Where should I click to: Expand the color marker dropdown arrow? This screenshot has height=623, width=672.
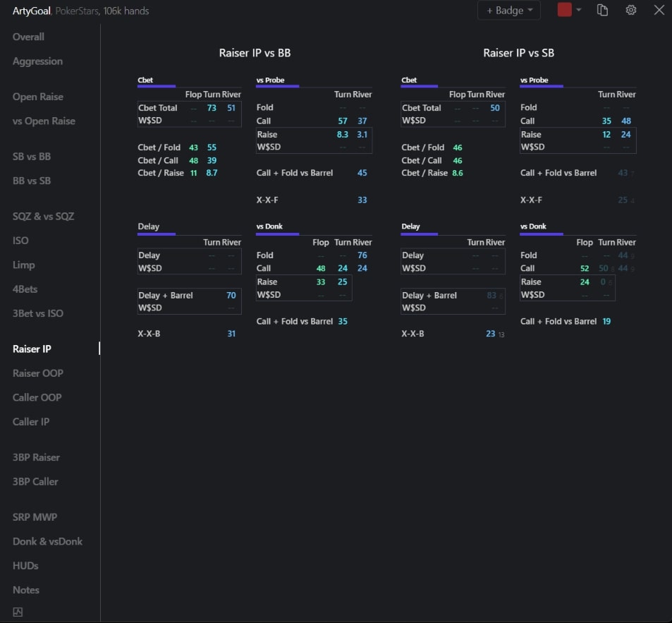579,10
